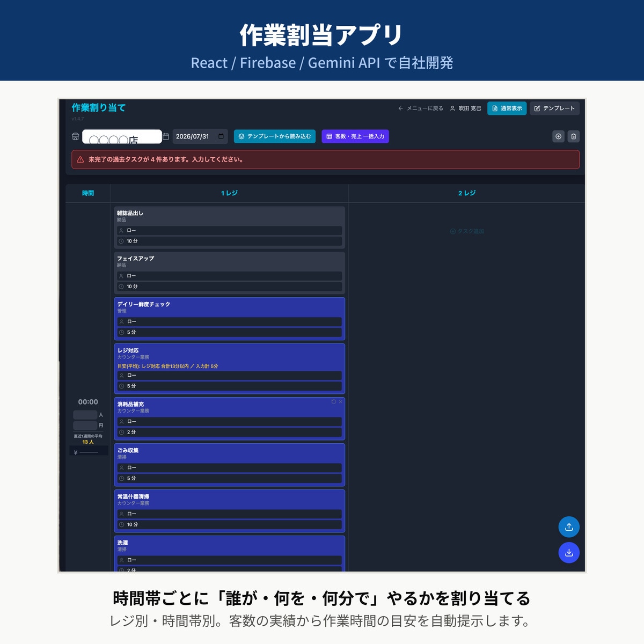This screenshot has height=644, width=644.
Task: Click the reset arrow icon on 消耗品補充 card
Action: click(x=334, y=401)
